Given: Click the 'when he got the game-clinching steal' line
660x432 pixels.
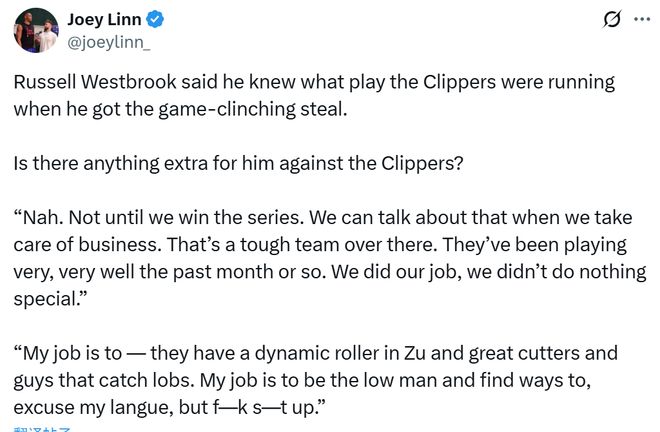Looking at the screenshot, I should coord(181,109).
